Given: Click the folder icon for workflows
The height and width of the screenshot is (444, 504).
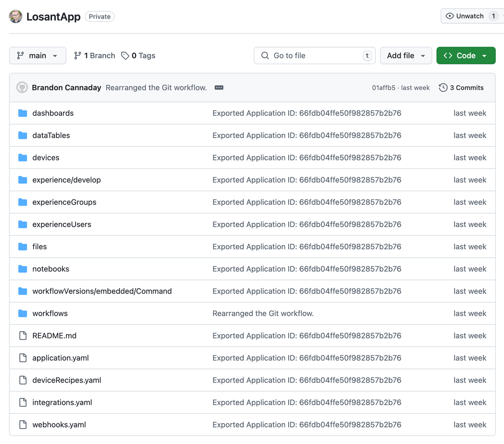Looking at the screenshot, I should tap(23, 313).
